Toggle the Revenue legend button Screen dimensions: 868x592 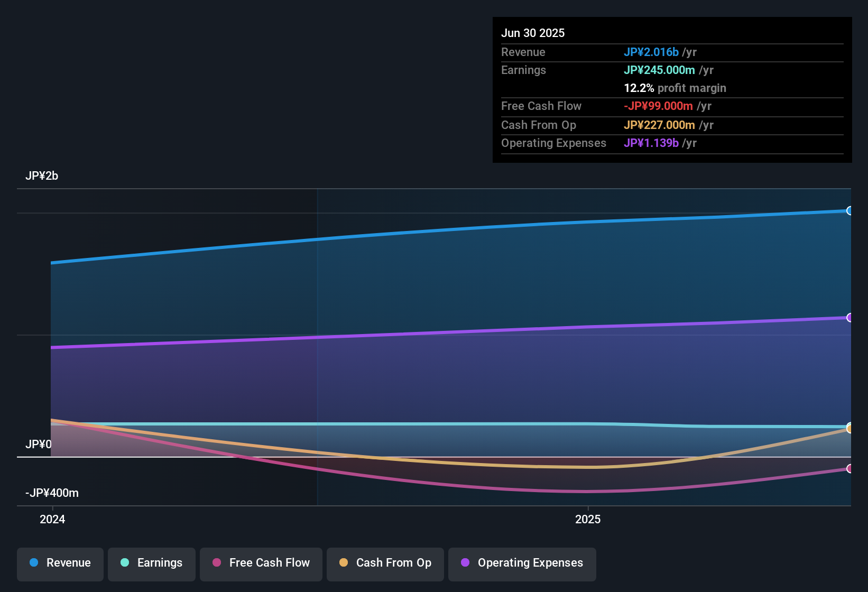click(60, 564)
